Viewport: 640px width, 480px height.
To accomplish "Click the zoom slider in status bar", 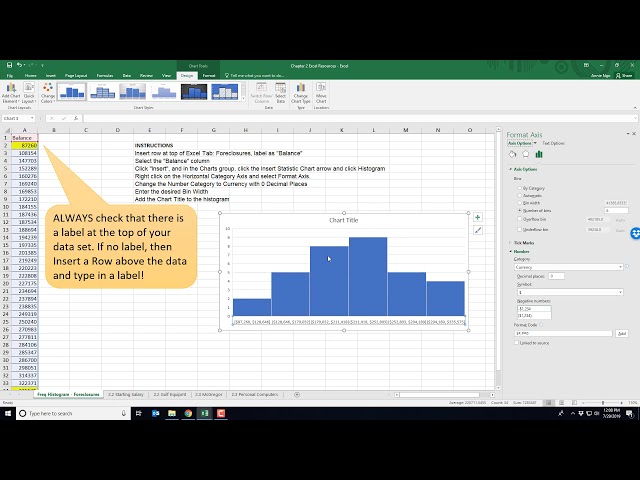I will coord(603,403).
